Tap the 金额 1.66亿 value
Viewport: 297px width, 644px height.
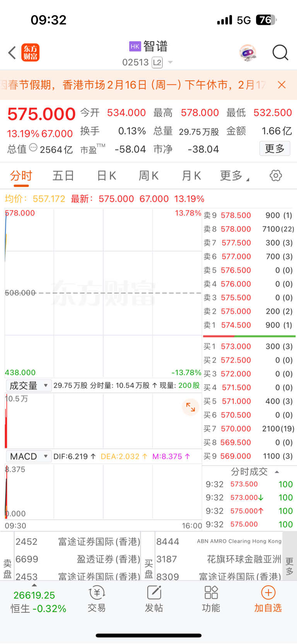pyautogui.click(x=277, y=131)
